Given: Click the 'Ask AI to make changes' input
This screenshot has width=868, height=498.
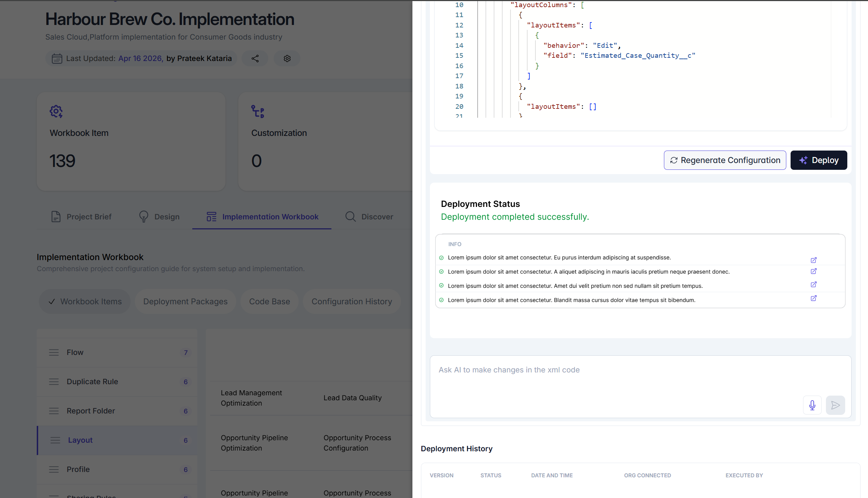Looking at the screenshot, I should pos(640,387).
